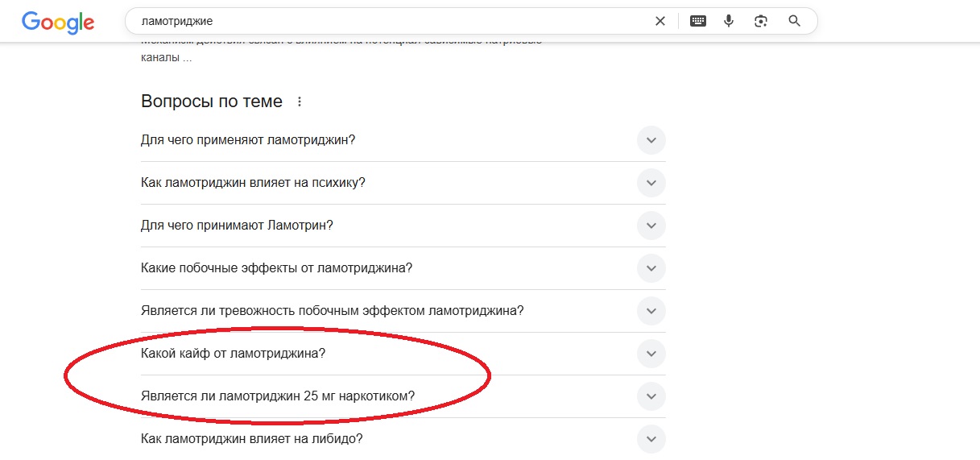Click question text "Какие побочные эффекты от ламотриджина?"
The height and width of the screenshot is (460, 980).
(x=276, y=268)
